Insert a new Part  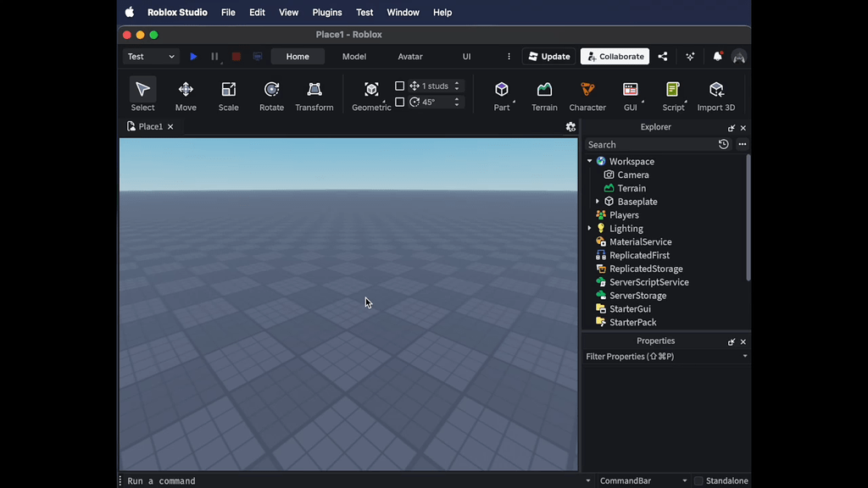click(x=502, y=93)
